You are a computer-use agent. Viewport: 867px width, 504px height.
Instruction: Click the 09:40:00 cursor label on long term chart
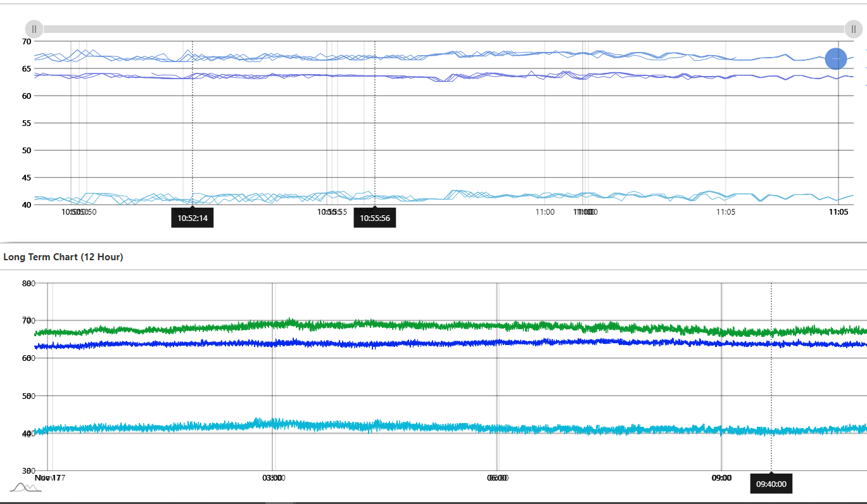tap(770, 483)
